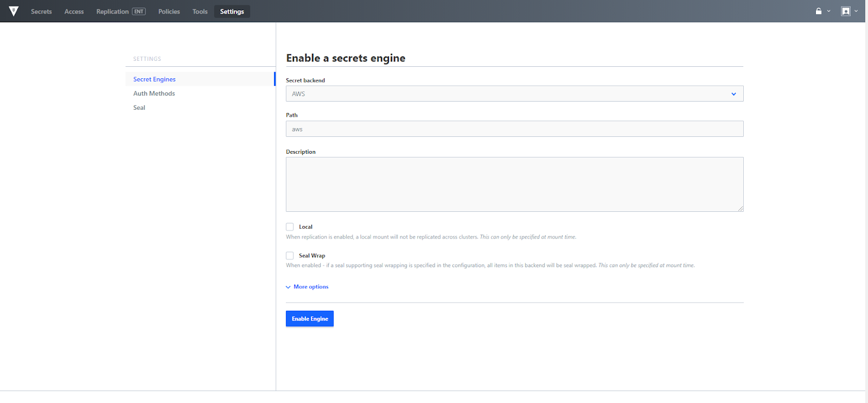Open Auth Methods in settings sidebar
The image size is (868, 403).
(x=154, y=93)
